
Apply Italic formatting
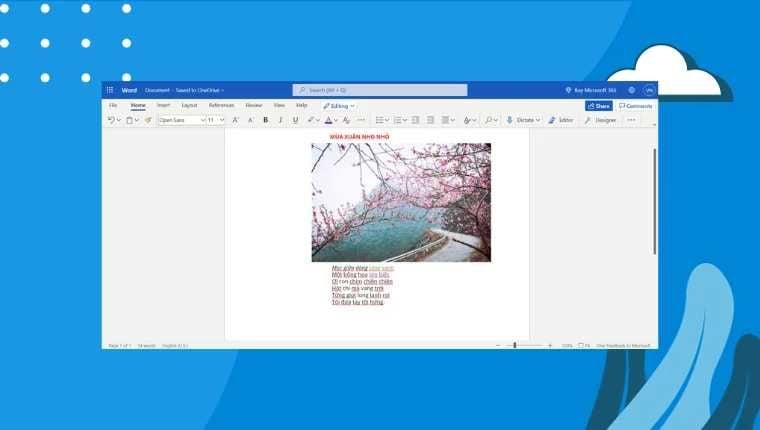pyautogui.click(x=280, y=120)
